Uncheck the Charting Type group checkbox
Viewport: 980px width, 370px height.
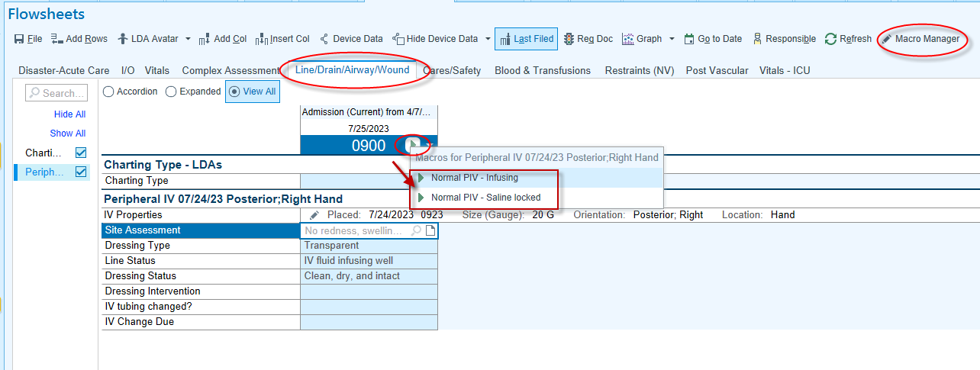[81, 153]
